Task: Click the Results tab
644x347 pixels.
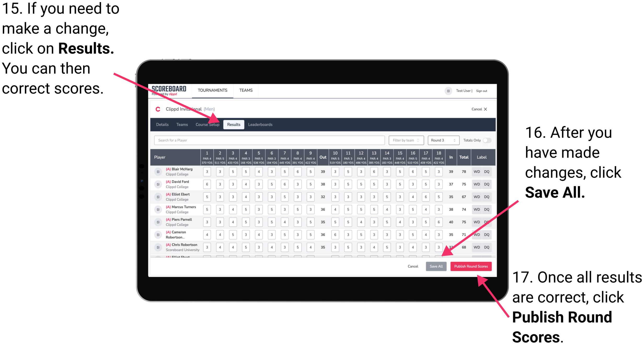Action: 234,124
